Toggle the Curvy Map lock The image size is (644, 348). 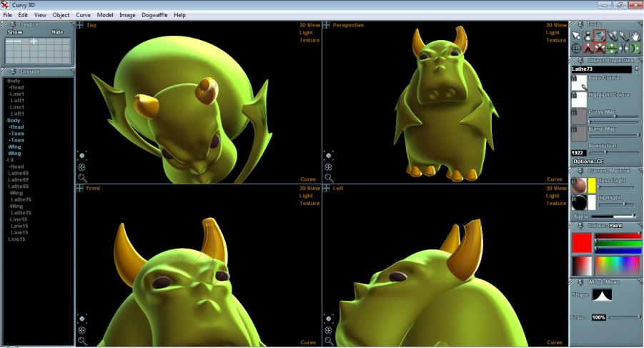(x=574, y=111)
